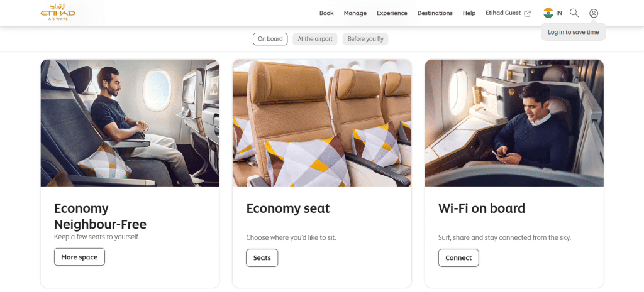Switch to Before you fly filter

pyautogui.click(x=365, y=39)
